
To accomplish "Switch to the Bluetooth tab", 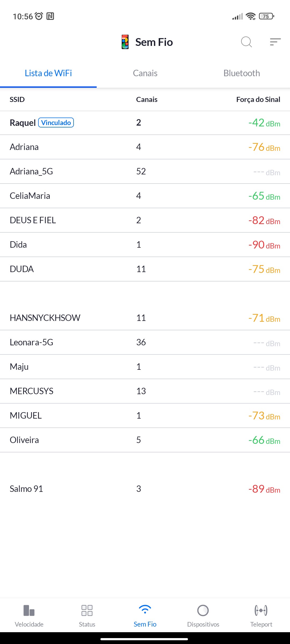I will coord(242,73).
